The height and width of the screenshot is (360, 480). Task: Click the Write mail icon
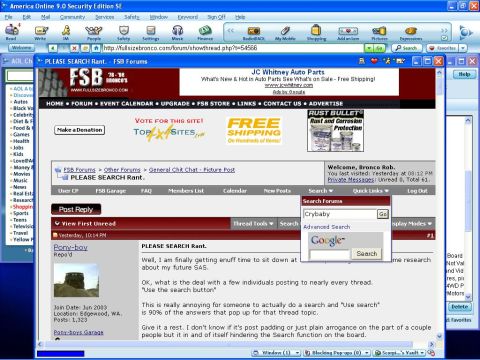41,33
